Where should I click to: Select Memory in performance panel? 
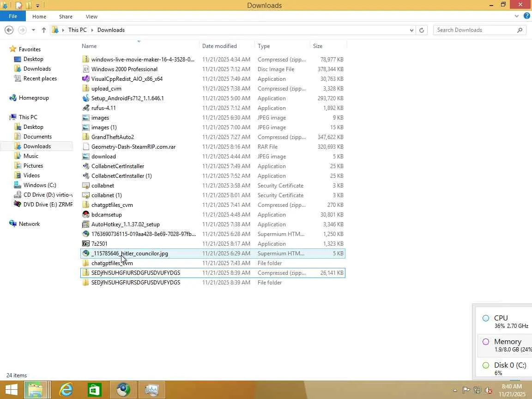coord(505,345)
